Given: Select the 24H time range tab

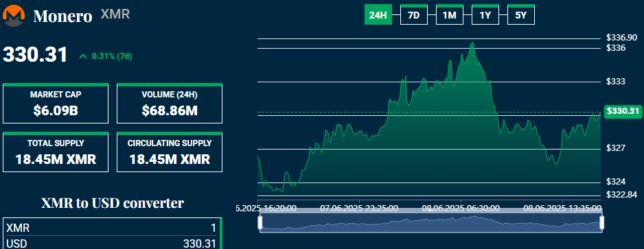Looking at the screenshot, I should pyautogui.click(x=378, y=15).
